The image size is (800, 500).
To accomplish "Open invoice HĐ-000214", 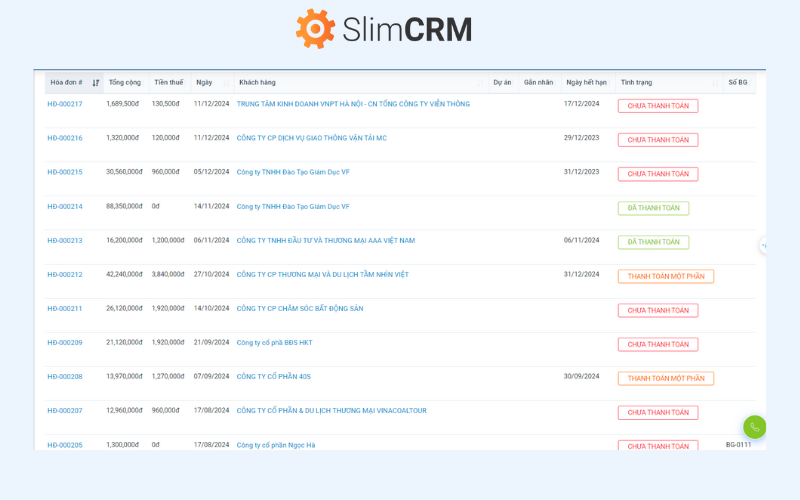I will click(65, 207).
